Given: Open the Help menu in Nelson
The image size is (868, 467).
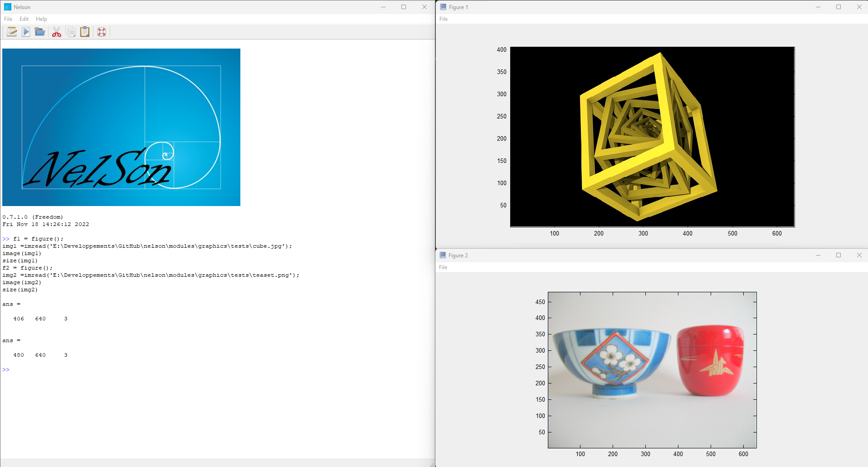Looking at the screenshot, I should point(41,19).
